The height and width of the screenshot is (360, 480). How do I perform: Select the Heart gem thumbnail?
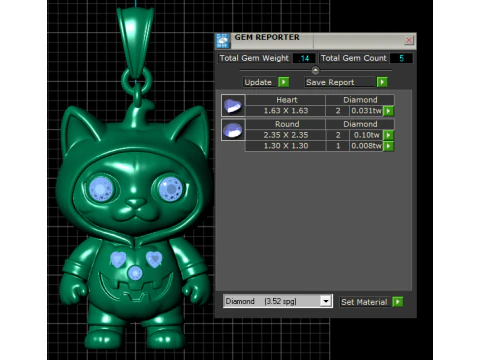(x=233, y=105)
